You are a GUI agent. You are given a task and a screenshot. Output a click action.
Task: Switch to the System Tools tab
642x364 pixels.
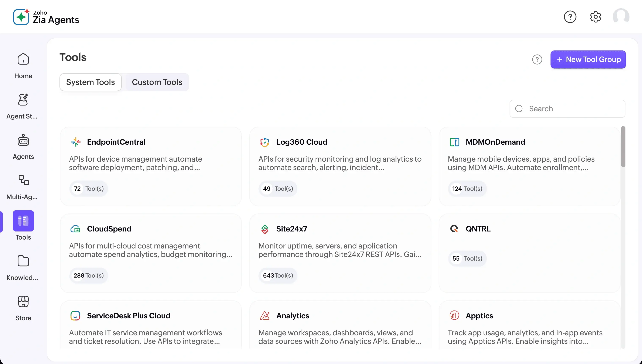coord(91,82)
